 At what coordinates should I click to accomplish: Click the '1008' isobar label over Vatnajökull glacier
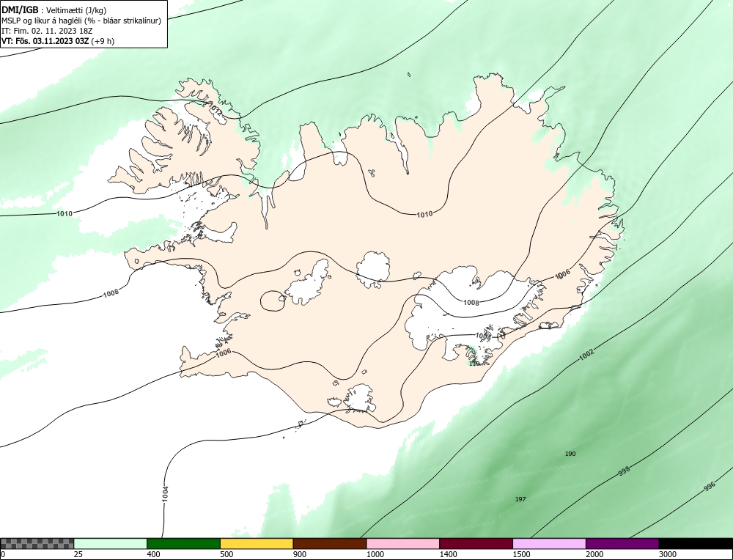(x=471, y=303)
